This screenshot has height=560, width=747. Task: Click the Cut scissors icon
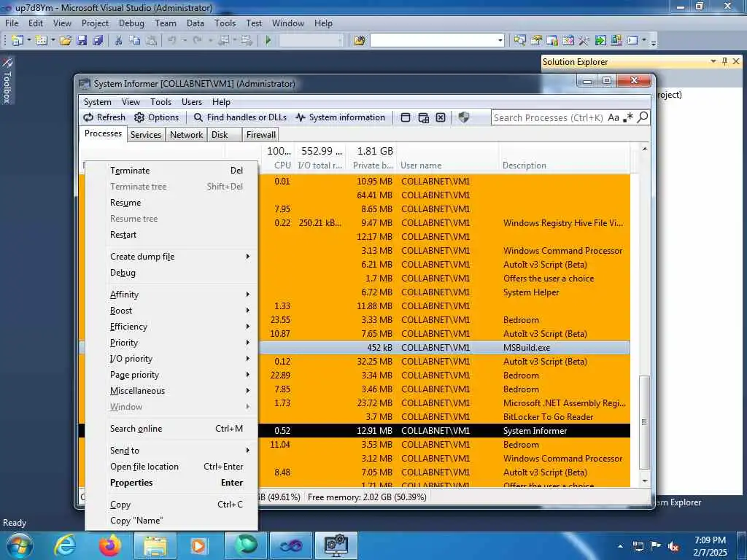coord(119,41)
